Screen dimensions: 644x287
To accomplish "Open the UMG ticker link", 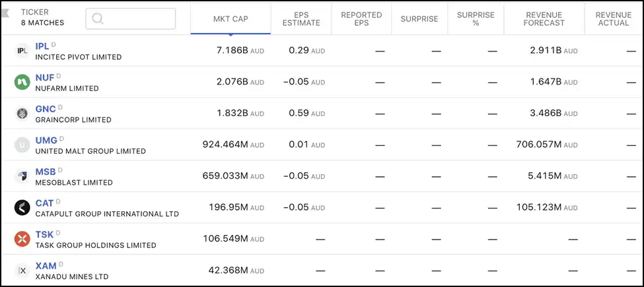I will (x=46, y=141).
